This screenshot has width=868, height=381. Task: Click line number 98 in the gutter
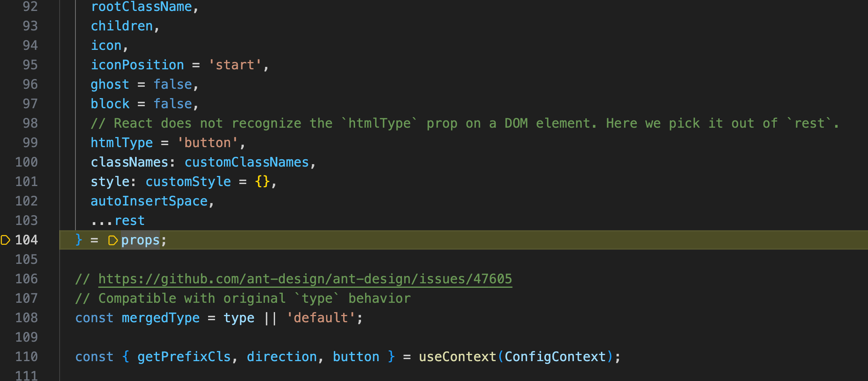tap(30, 123)
